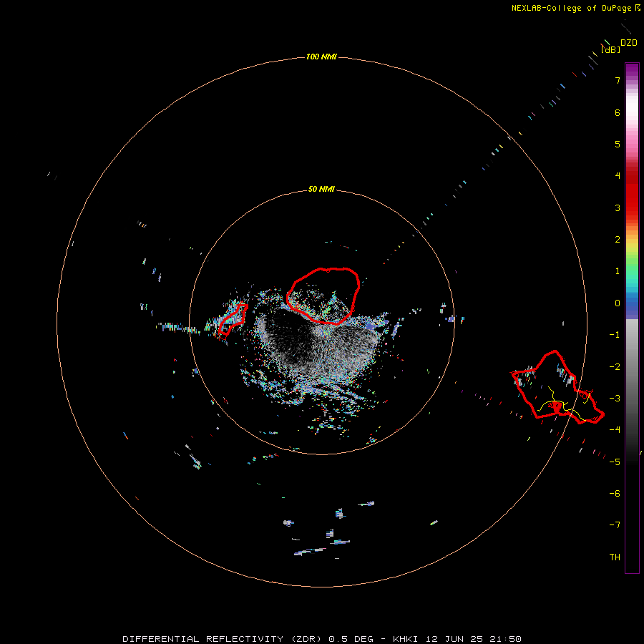644x644 pixels.
Task: Click the 5 value on the color scale
Action: point(618,144)
